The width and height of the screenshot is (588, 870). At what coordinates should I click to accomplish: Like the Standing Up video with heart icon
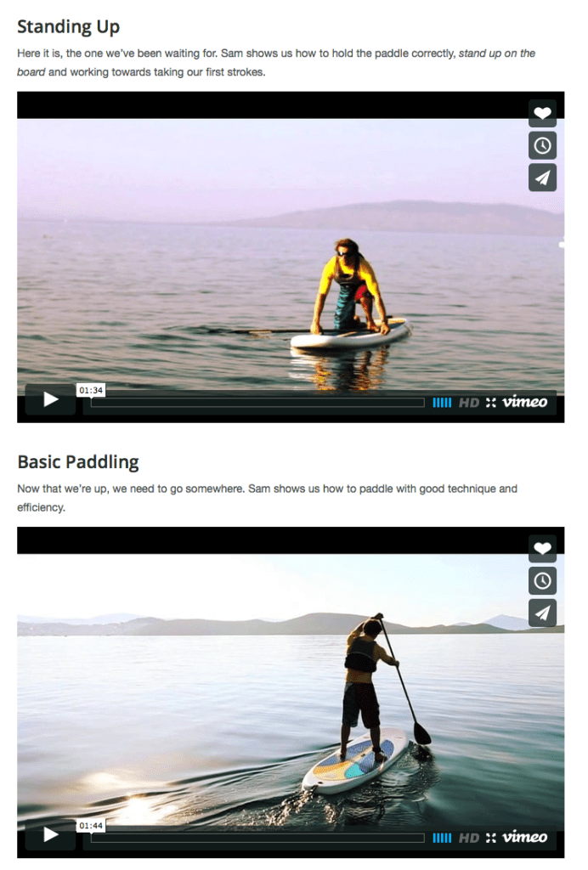(x=542, y=113)
